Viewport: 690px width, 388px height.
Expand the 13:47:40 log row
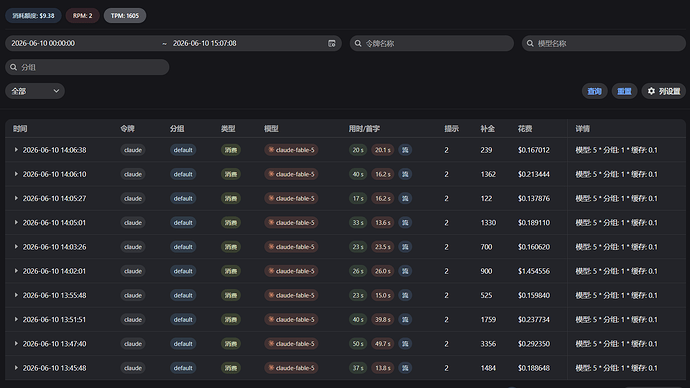point(16,344)
